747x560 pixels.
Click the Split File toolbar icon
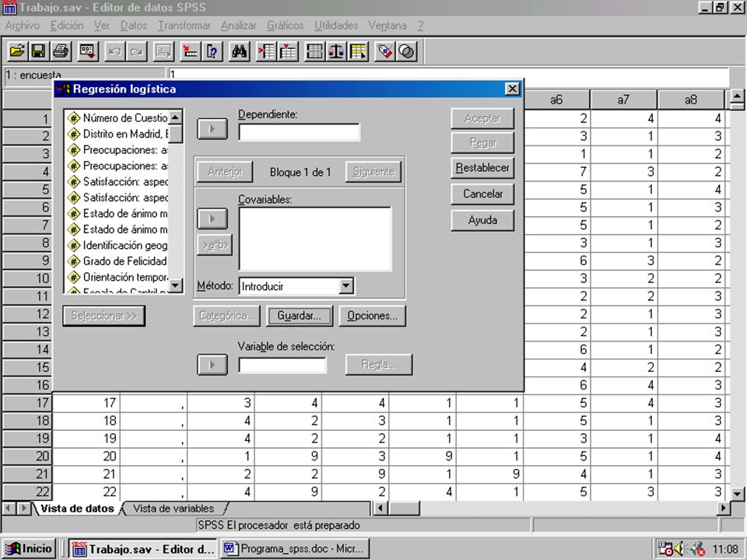point(315,51)
